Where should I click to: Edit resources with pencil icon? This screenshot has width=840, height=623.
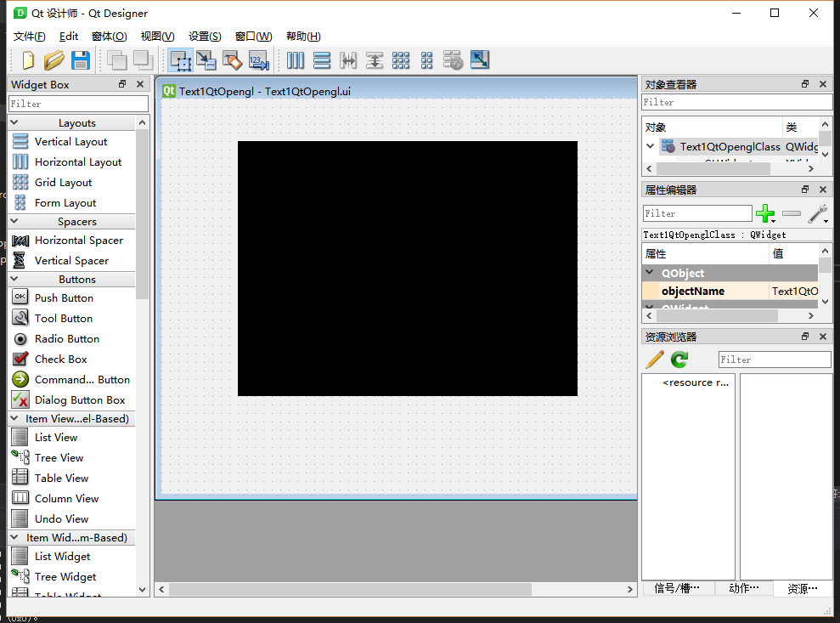655,360
